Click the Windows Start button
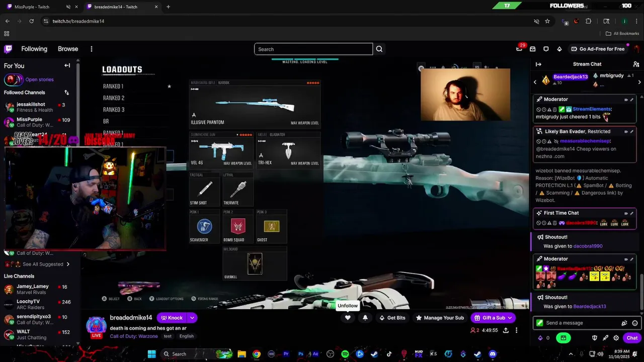 click(151, 354)
